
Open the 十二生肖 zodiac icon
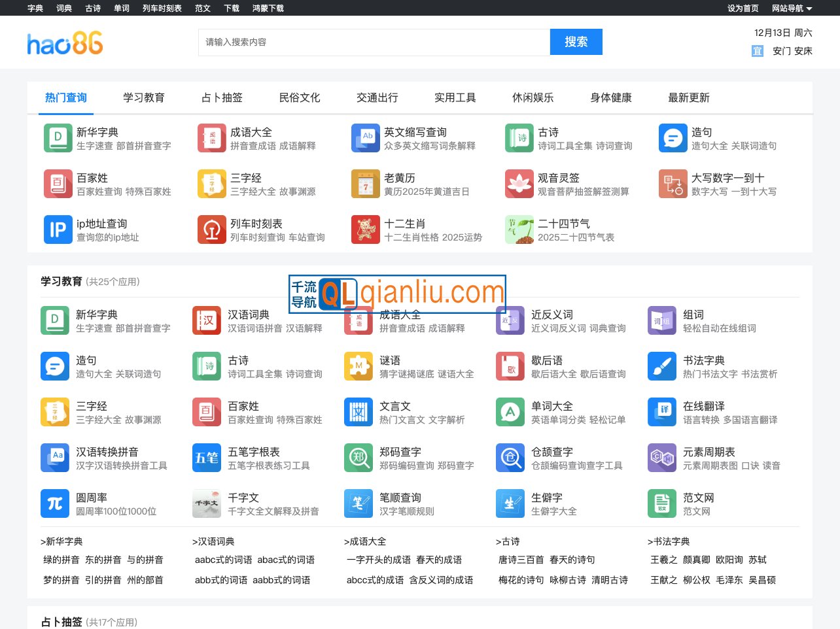[x=365, y=229]
